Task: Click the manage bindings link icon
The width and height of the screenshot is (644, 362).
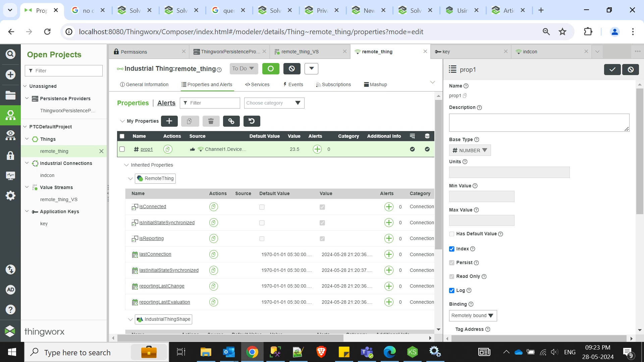Action: tap(231, 121)
